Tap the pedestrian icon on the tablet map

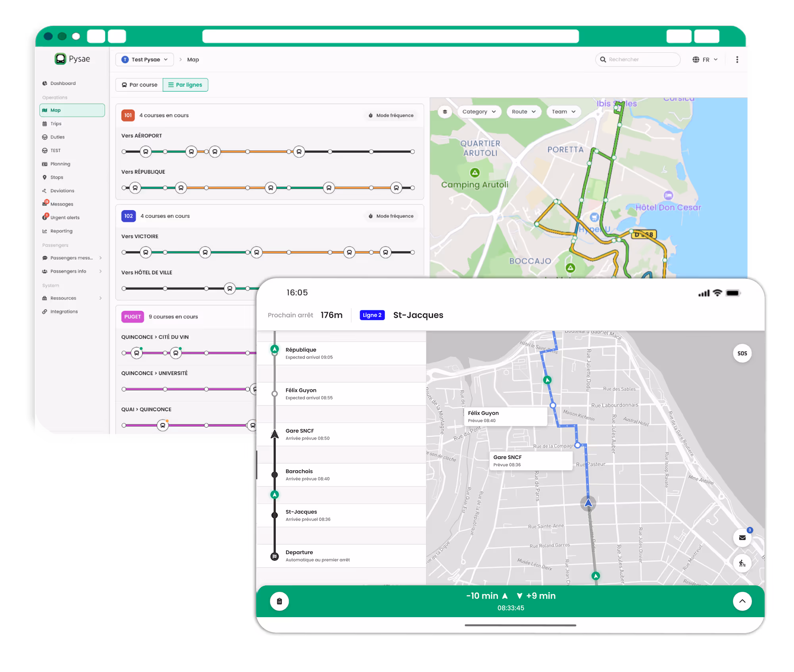point(742,563)
